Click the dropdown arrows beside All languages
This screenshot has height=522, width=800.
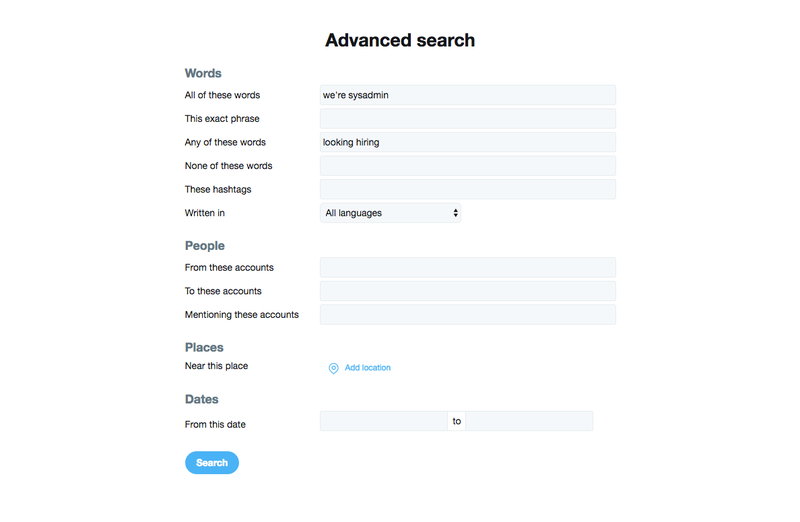click(455, 213)
